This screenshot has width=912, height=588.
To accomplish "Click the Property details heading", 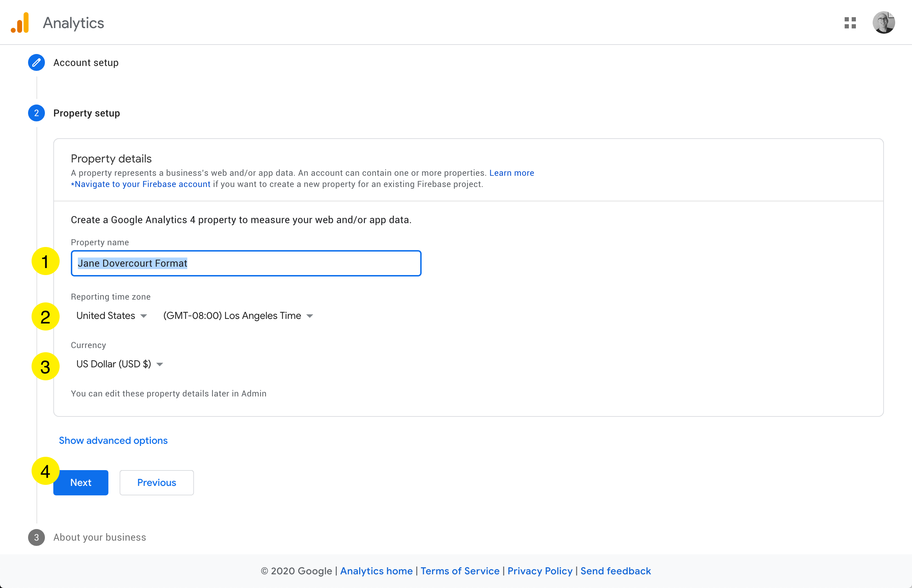I will point(111,159).
